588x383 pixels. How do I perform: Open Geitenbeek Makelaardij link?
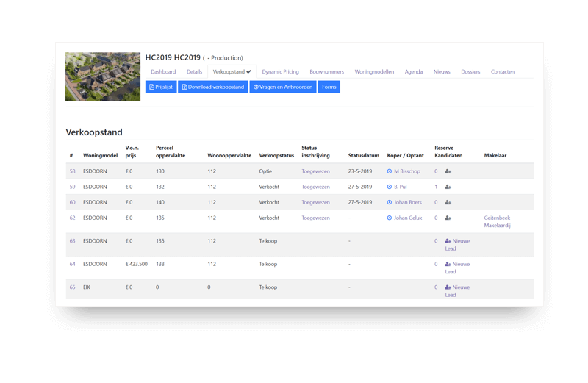(498, 222)
